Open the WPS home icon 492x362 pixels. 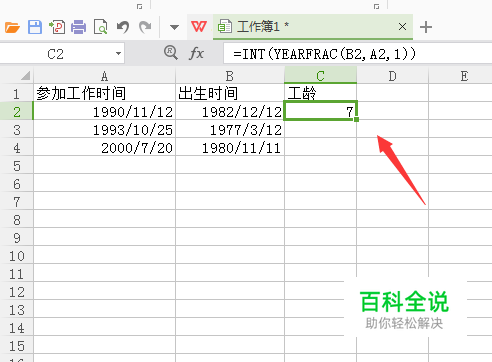click(199, 27)
